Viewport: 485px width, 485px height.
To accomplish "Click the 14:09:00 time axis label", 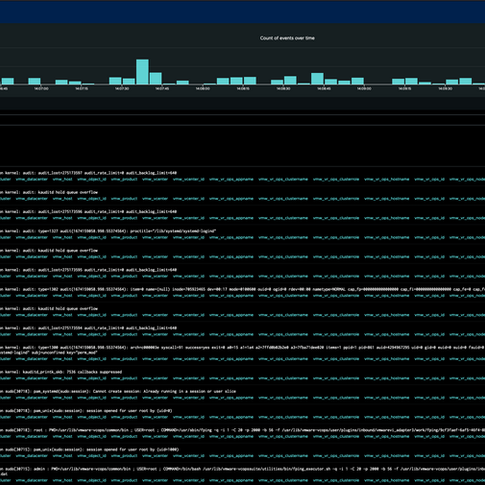I will (x=364, y=89).
